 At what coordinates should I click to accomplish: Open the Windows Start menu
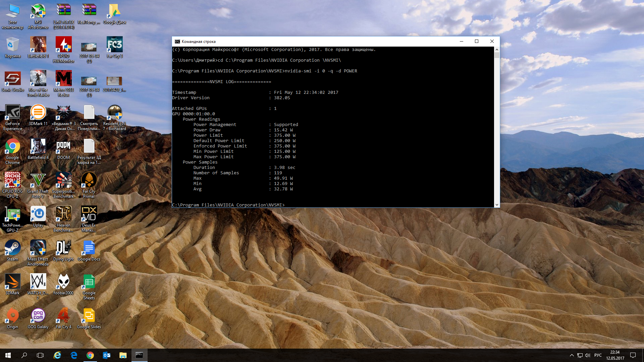tap(8, 355)
